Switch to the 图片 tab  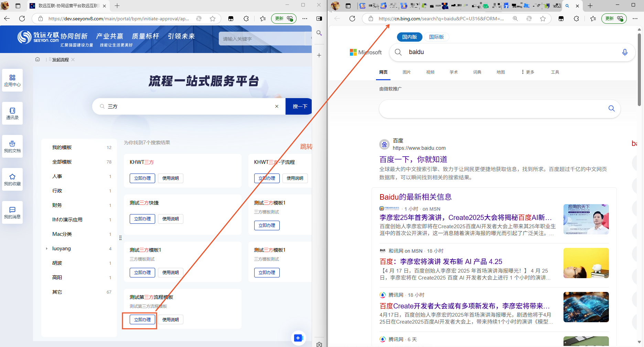pyautogui.click(x=407, y=72)
